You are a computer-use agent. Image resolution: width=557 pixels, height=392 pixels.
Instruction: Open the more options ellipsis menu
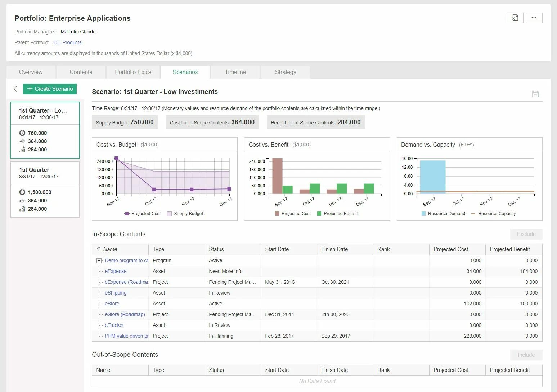point(534,18)
